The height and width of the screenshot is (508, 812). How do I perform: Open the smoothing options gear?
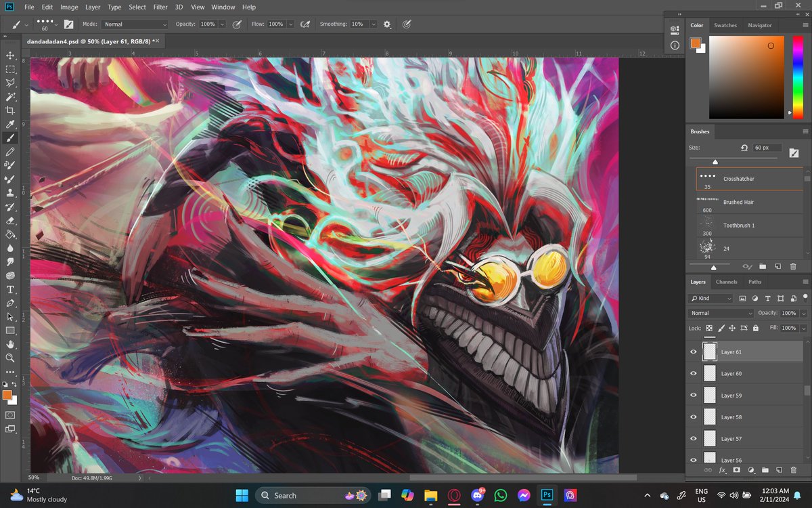tap(387, 24)
